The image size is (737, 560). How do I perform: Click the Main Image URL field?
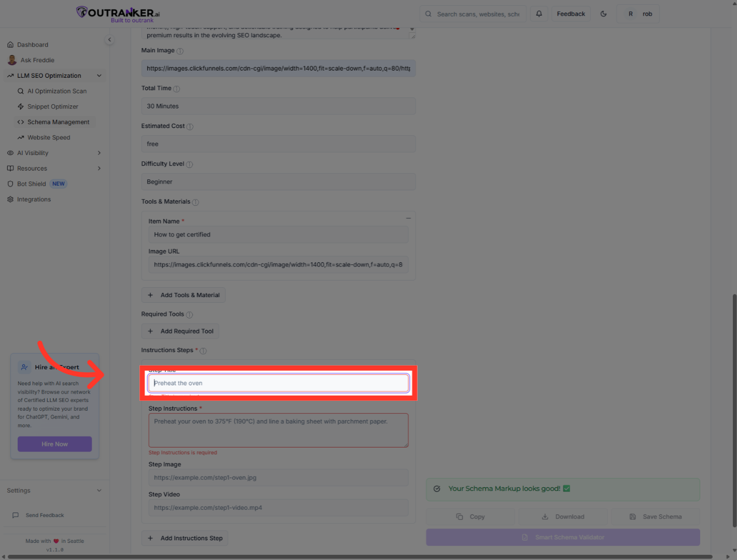click(x=278, y=68)
